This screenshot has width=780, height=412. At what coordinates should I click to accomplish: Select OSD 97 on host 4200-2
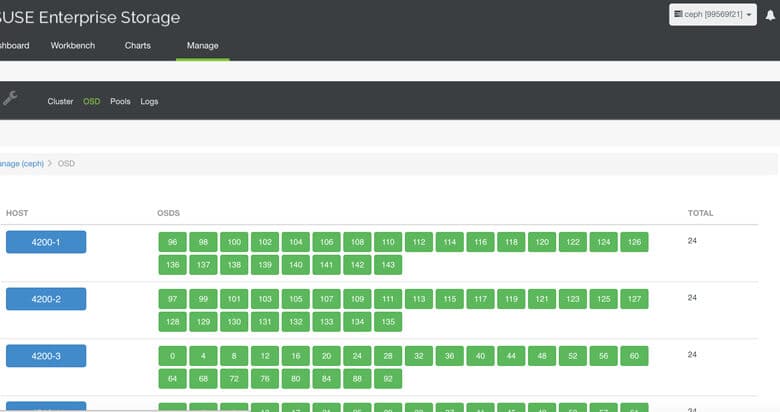pyautogui.click(x=173, y=299)
